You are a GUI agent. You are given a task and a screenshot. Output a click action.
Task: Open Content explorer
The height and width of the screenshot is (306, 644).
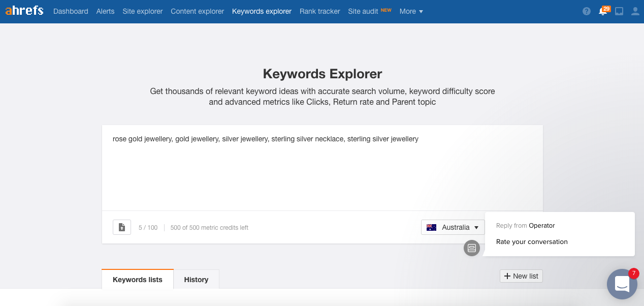click(197, 11)
